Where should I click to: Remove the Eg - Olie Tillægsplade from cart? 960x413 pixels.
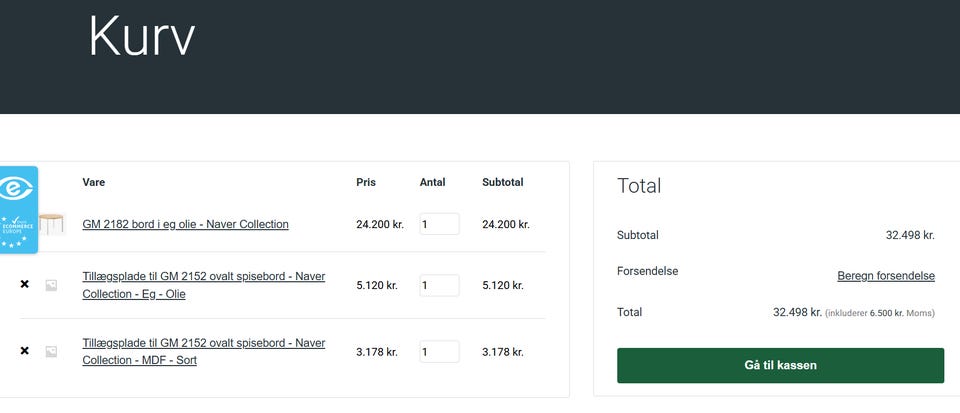[25, 285]
